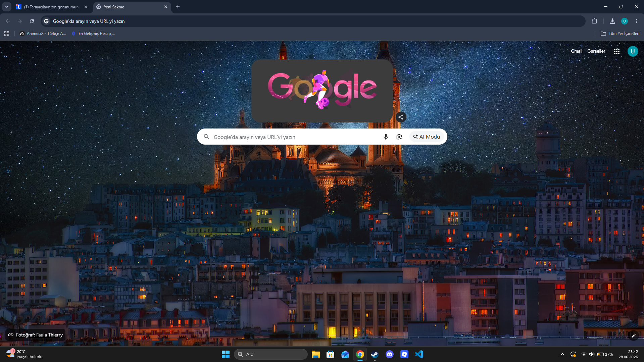Share the Google doodle
Screen dimensions: 644x362
(x=401, y=117)
